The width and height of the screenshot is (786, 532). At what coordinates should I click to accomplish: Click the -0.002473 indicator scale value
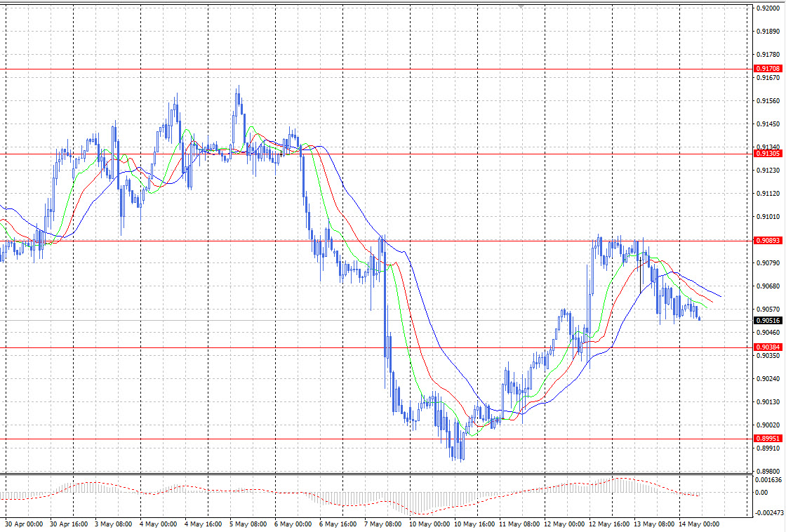click(768, 513)
